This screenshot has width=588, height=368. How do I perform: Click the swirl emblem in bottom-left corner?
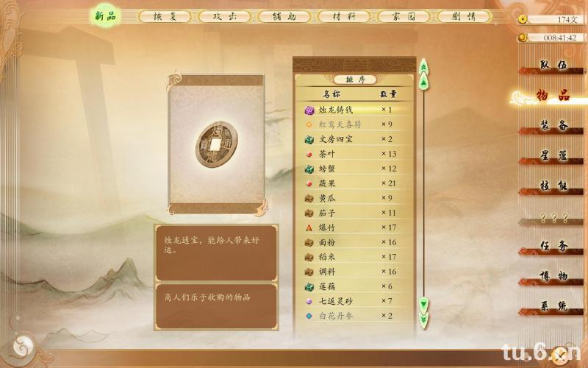click(x=24, y=347)
